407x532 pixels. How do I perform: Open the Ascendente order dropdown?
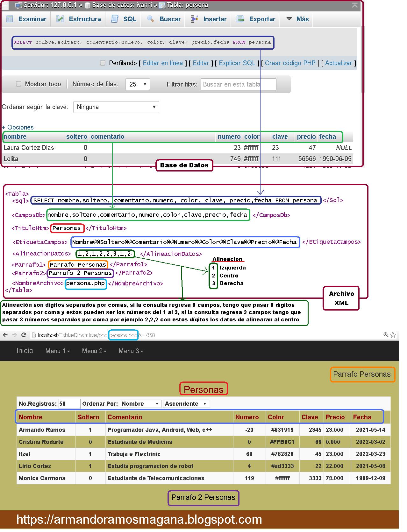(x=186, y=404)
